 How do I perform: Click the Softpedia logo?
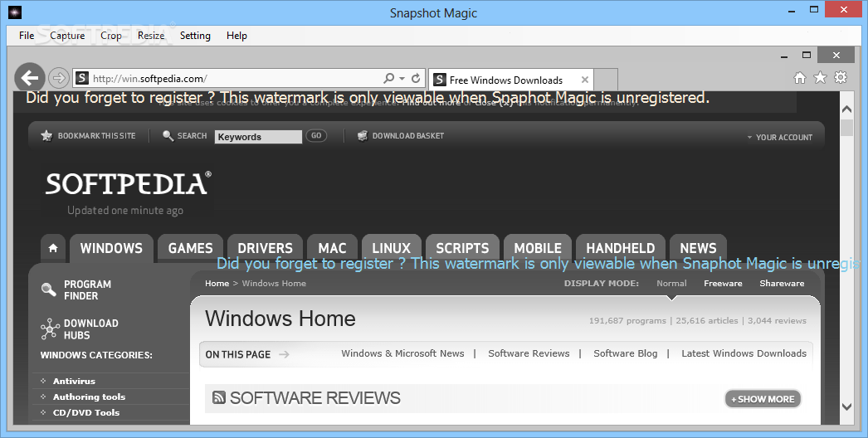click(x=128, y=184)
